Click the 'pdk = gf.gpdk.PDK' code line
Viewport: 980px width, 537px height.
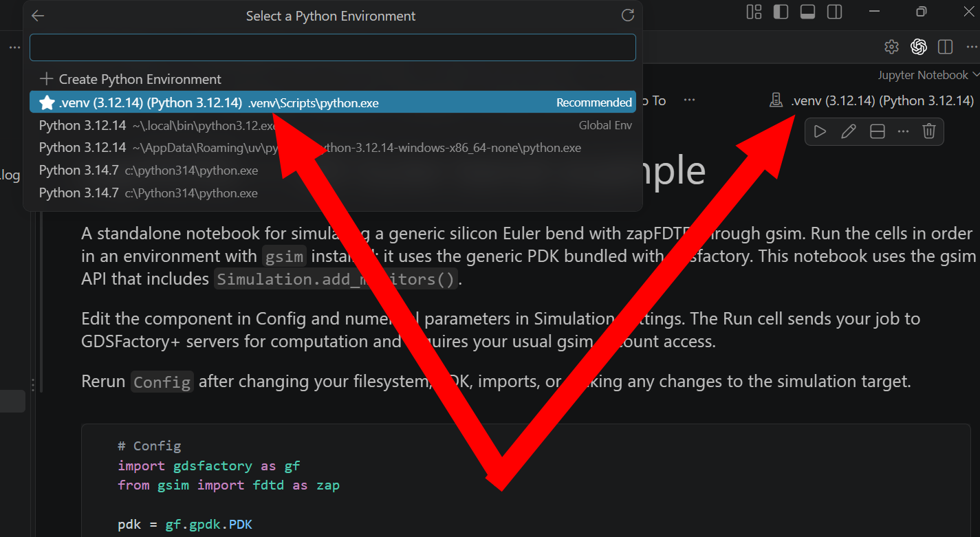(x=185, y=525)
